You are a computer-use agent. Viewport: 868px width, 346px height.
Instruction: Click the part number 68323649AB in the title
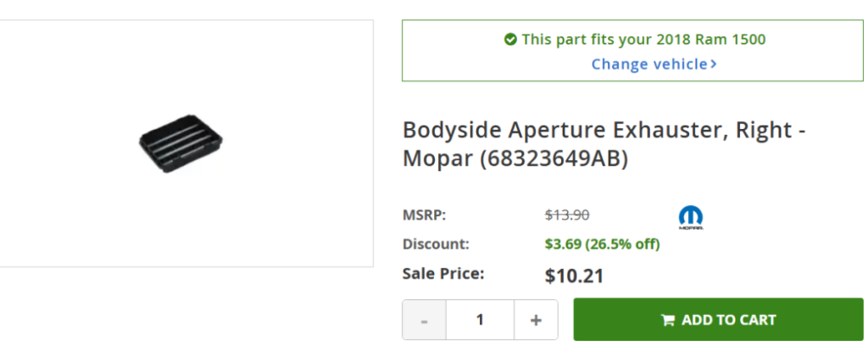tap(553, 159)
